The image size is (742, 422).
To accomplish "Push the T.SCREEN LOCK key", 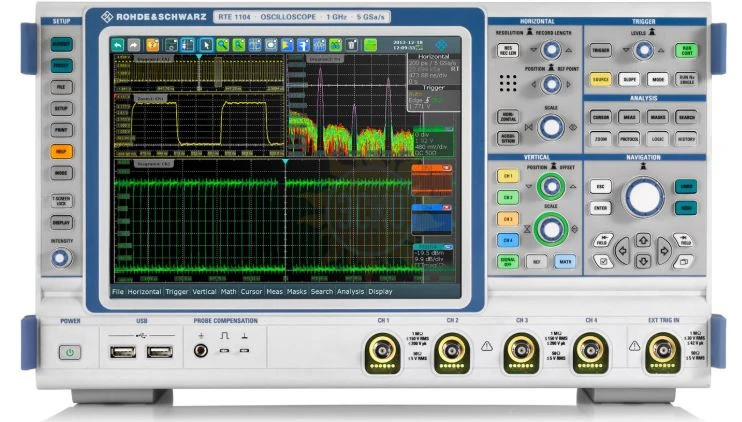I will (x=62, y=201).
